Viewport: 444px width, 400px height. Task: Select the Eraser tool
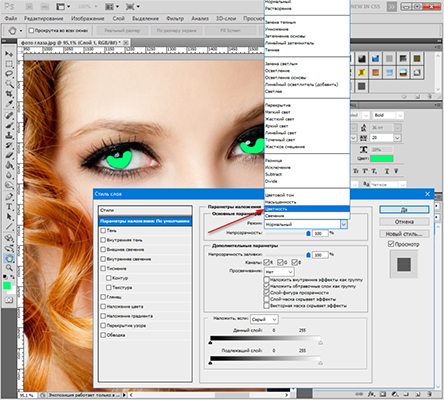pos(9,155)
